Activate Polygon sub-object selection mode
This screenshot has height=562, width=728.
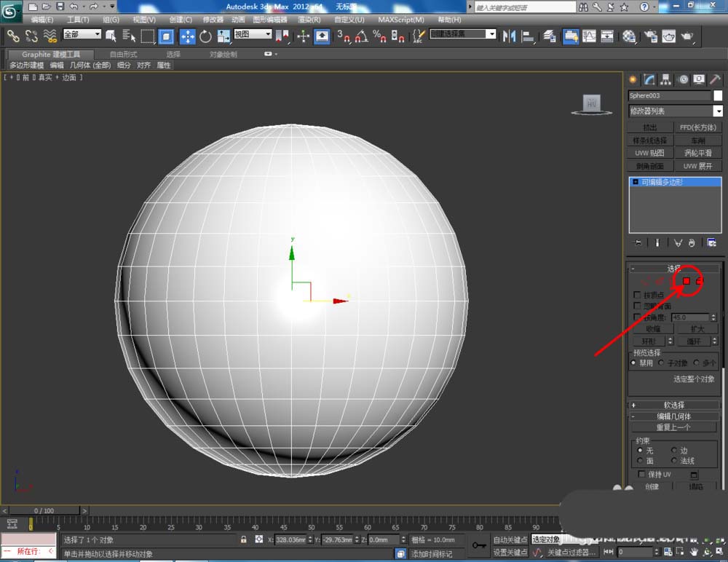(x=686, y=281)
